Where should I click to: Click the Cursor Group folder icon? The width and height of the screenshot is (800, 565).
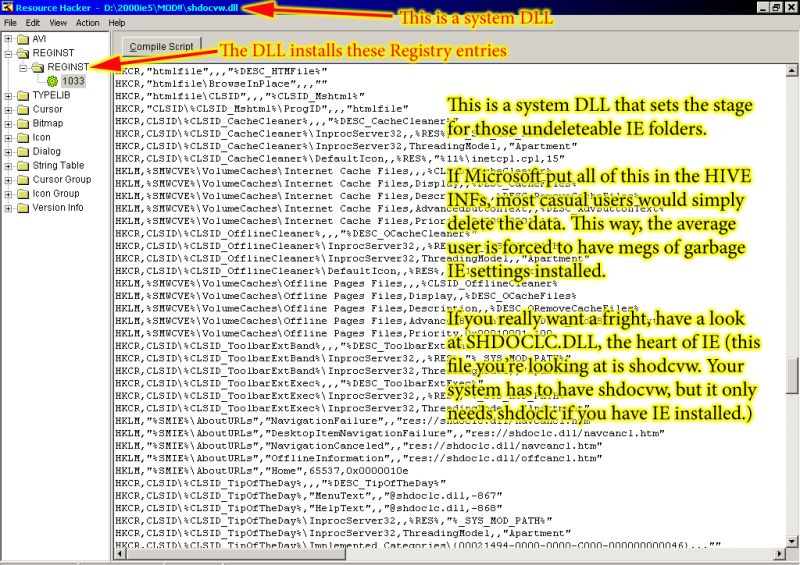(22, 180)
